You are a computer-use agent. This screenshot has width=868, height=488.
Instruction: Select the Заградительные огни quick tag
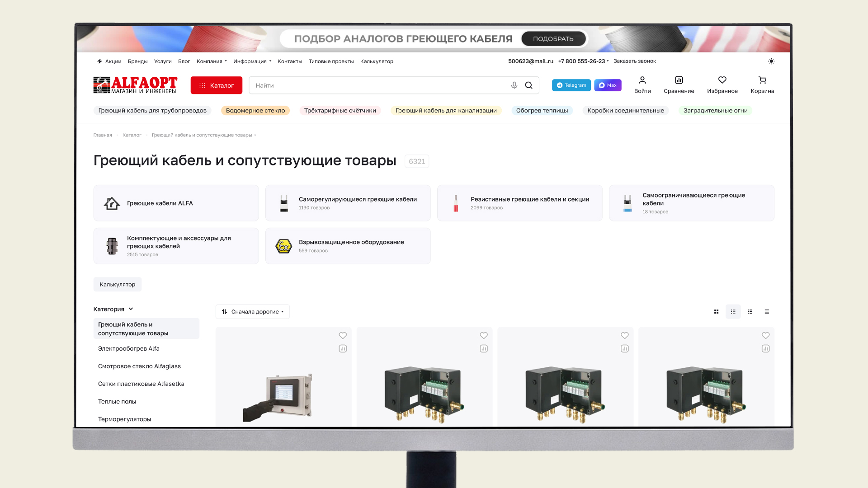click(x=715, y=111)
